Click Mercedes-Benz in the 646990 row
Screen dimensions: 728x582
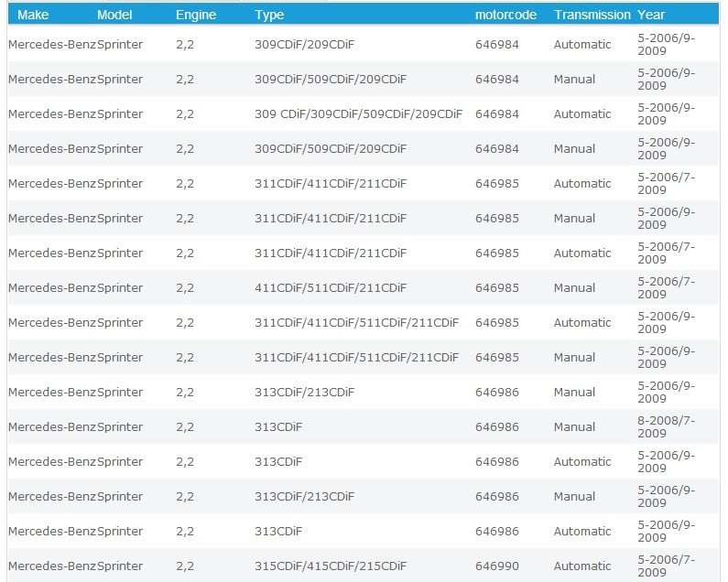coord(52,566)
